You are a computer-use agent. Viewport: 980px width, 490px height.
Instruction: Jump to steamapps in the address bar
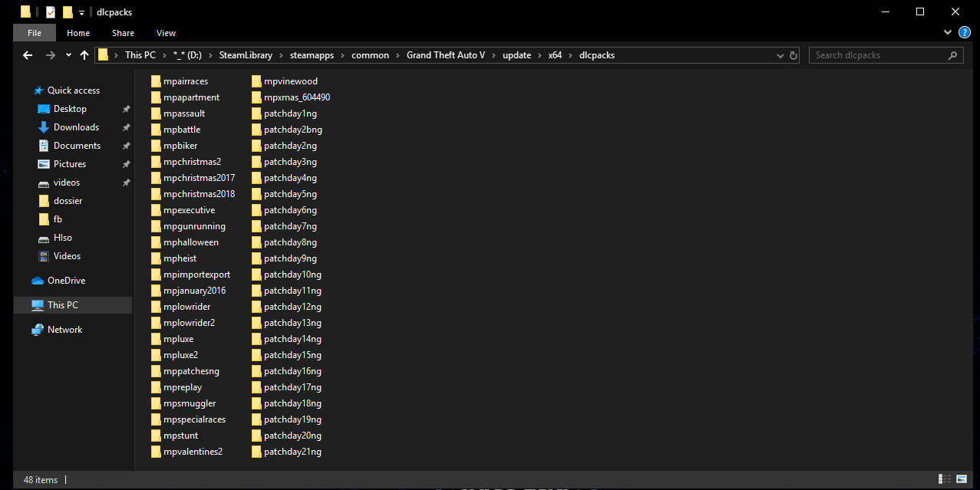pos(312,55)
